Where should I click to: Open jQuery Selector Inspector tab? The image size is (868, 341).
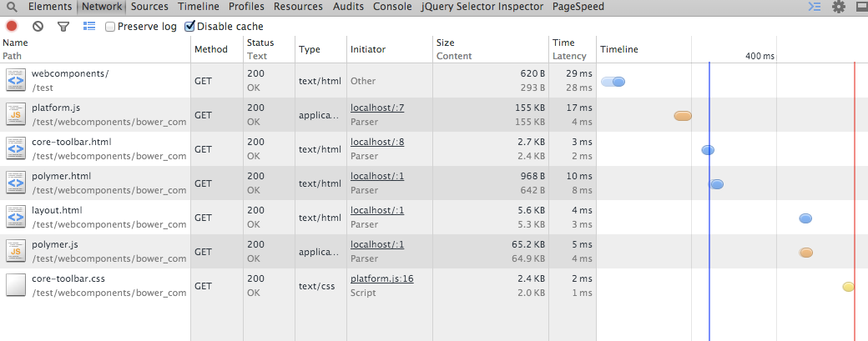click(x=482, y=7)
